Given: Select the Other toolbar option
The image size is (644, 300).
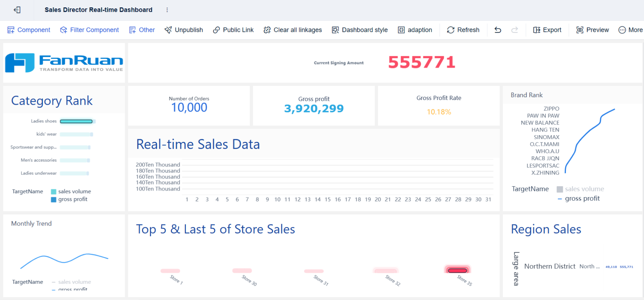Looking at the screenshot, I should pos(142,30).
